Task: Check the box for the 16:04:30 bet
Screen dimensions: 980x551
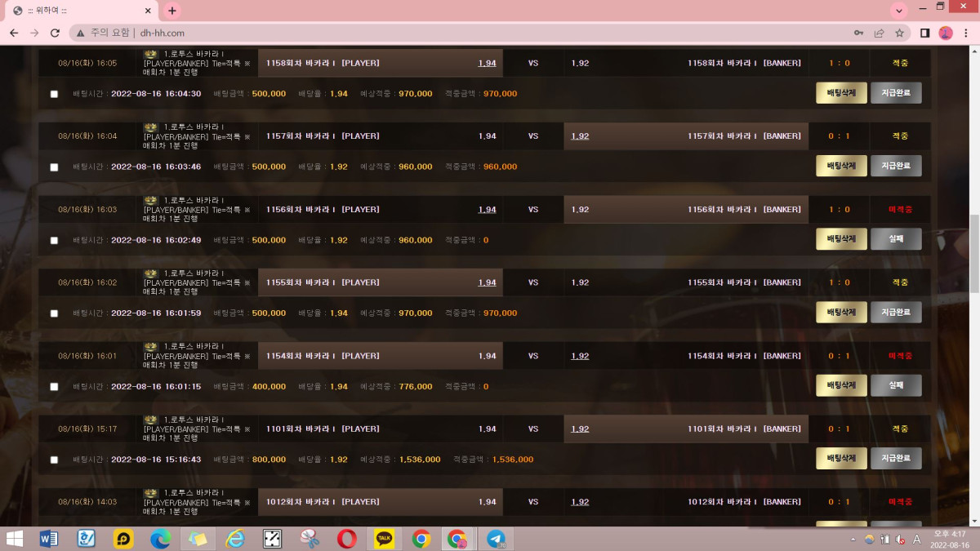Action: tap(55, 94)
